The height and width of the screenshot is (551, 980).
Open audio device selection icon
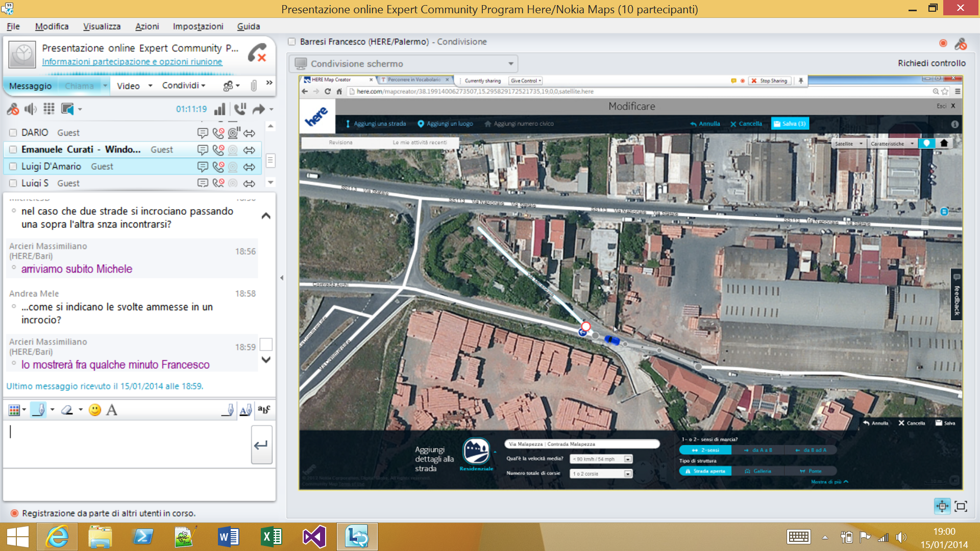point(67,109)
